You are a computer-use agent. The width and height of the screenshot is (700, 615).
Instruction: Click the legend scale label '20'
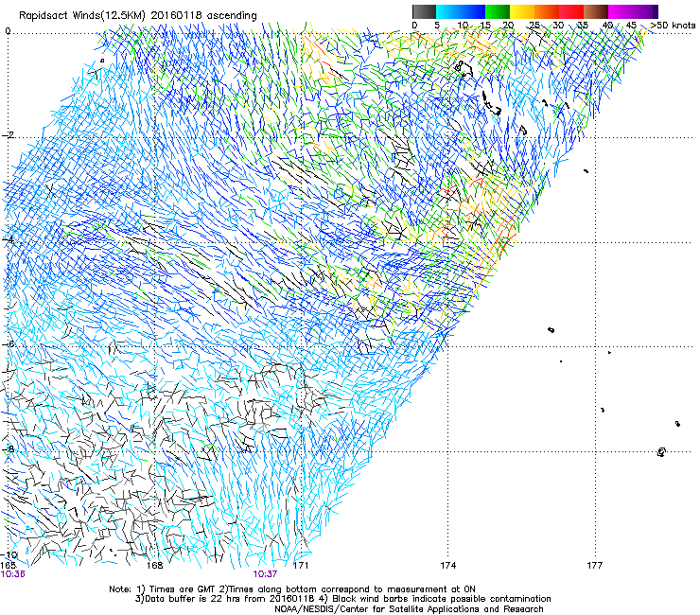(508, 26)
